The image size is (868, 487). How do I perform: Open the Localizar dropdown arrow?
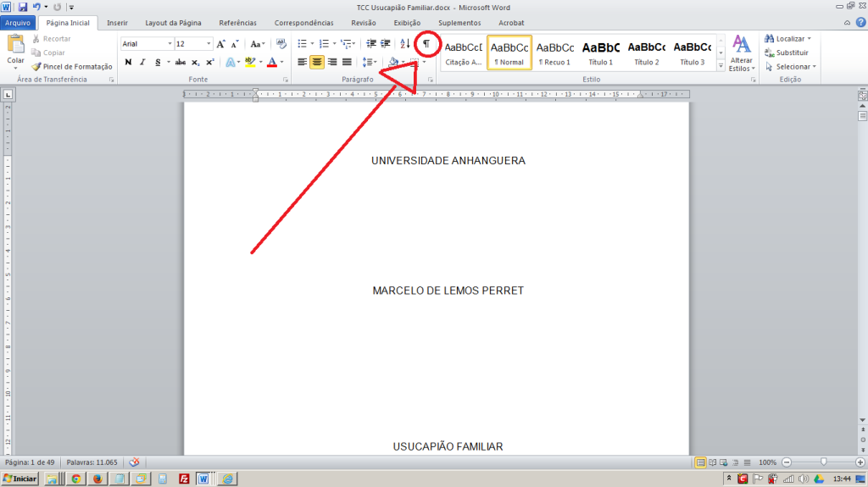(810, 39)
